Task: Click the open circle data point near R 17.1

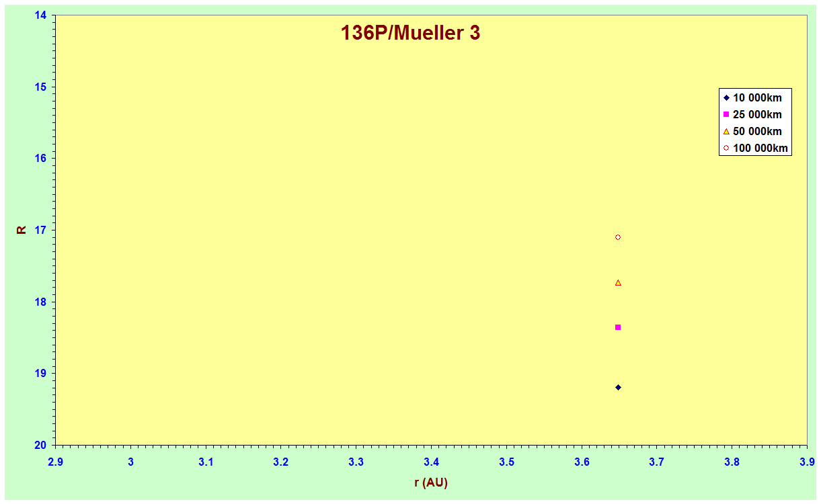Action: [618, 237]
